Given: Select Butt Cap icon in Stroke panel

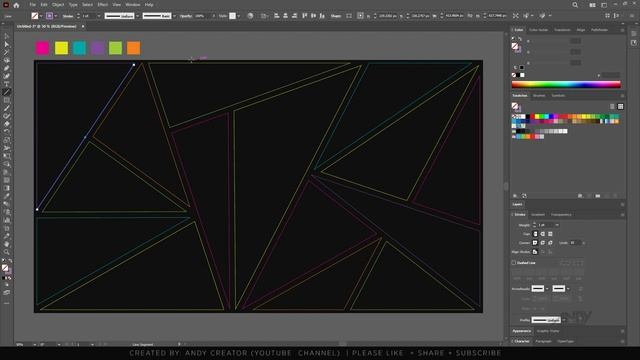Looking at the screenshot, I should pos(535,234).
